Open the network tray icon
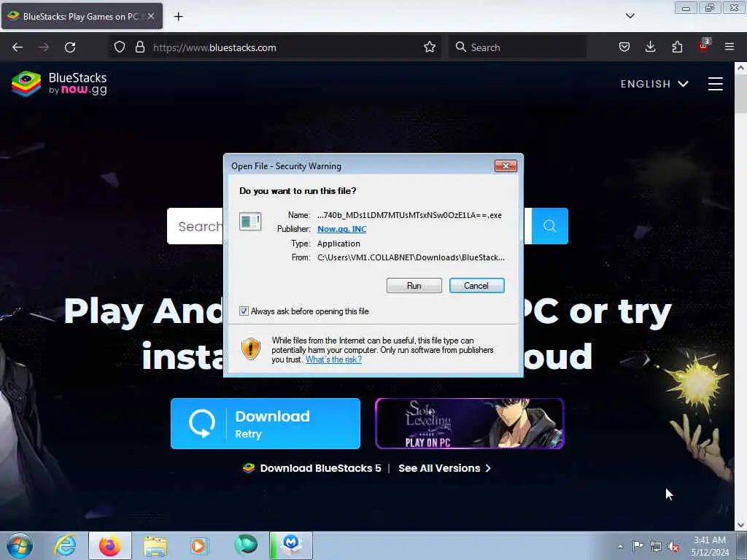Image resolution: width=747 pixels, height=560 pixels. (656, 547)
